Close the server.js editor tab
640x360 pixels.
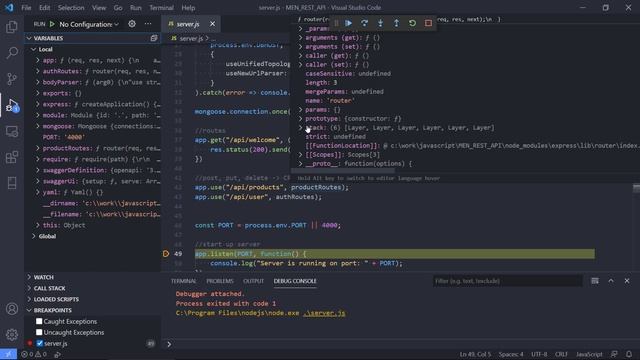(212, 24)
